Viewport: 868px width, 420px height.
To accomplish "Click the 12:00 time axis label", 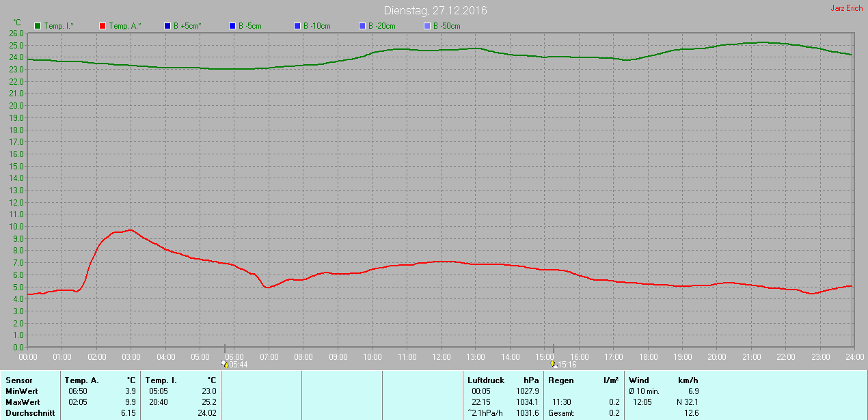I will click(441, 357).
